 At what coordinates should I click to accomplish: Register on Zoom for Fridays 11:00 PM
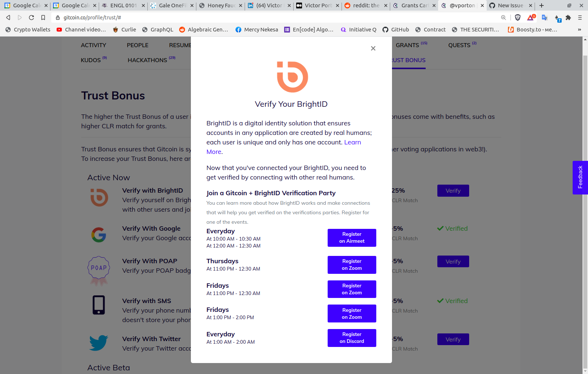click(x=352, y=289)
